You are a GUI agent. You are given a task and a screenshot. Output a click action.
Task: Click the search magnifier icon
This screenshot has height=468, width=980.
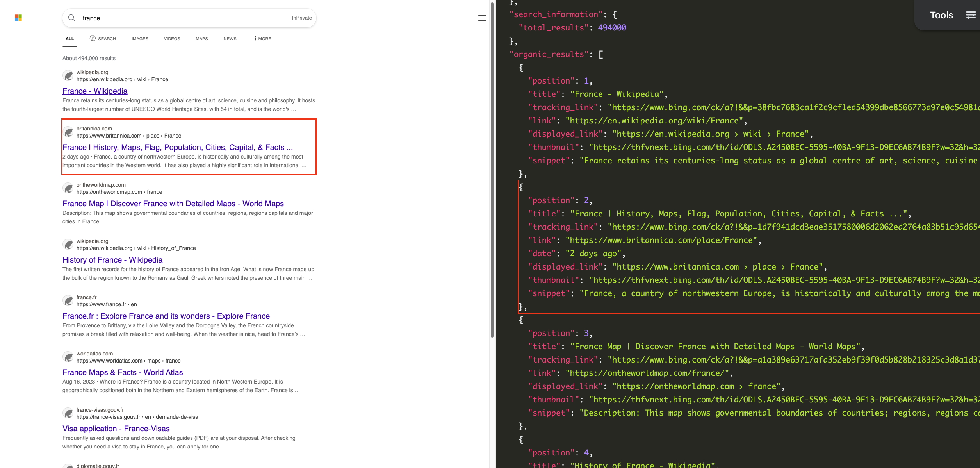pyautogui.click(x=72, y=18)
